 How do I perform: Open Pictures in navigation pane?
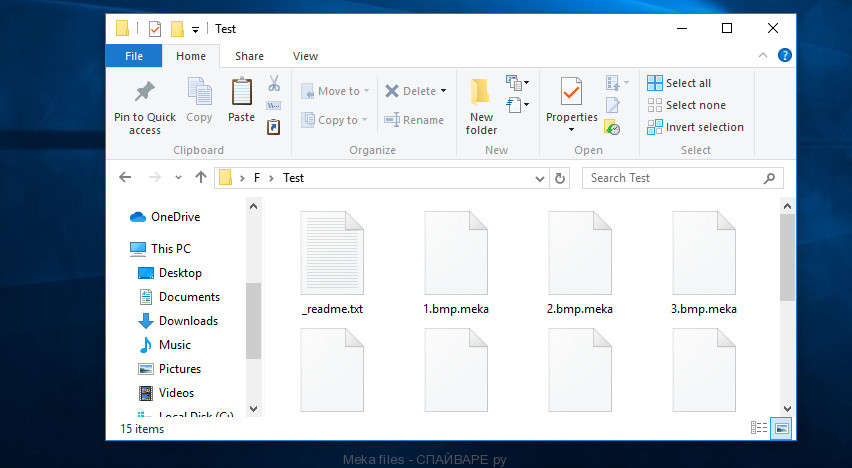(170, 369)
